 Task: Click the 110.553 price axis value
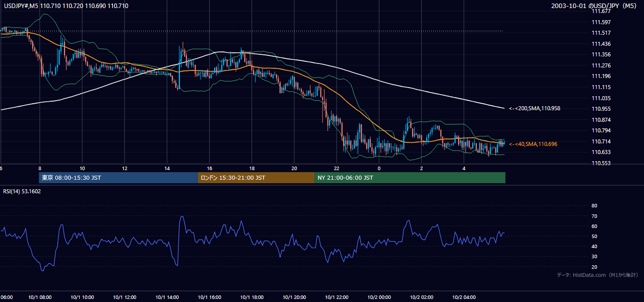601,163
